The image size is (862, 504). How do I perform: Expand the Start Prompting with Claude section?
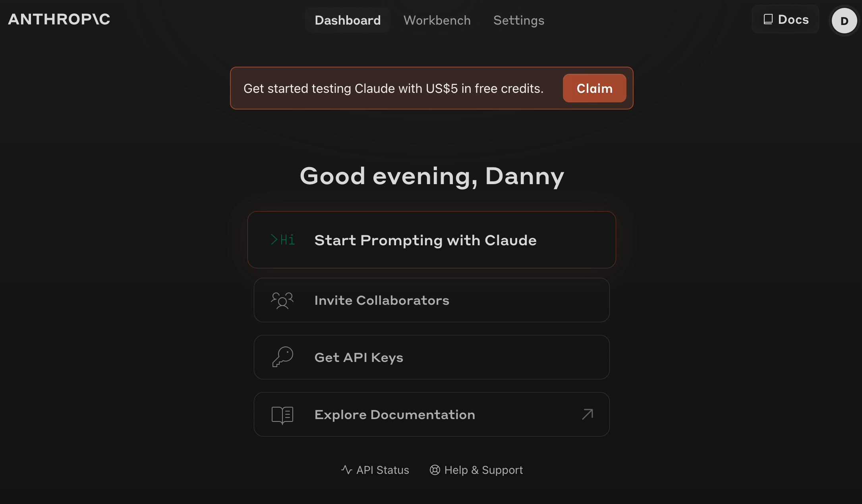[x=432, y=239]
